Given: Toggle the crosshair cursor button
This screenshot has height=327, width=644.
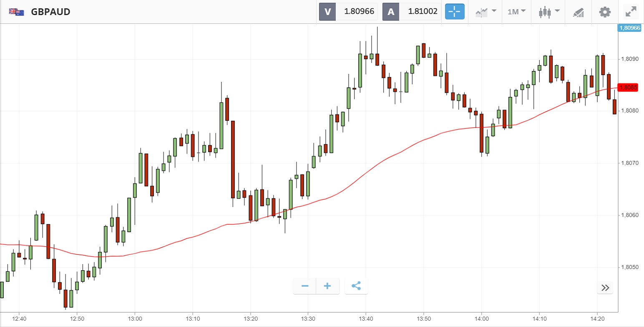Looking at the screenshot, I should [454, 12].
